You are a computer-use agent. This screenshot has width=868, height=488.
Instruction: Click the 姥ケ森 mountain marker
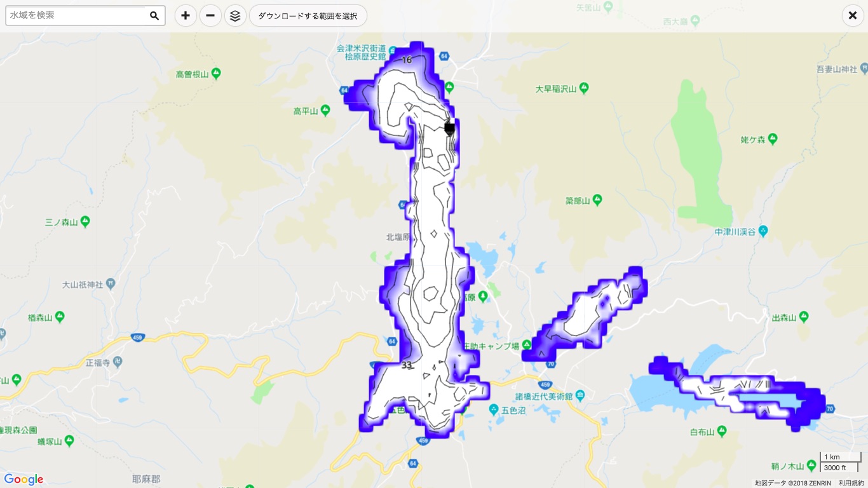click(x=773, y=138)
